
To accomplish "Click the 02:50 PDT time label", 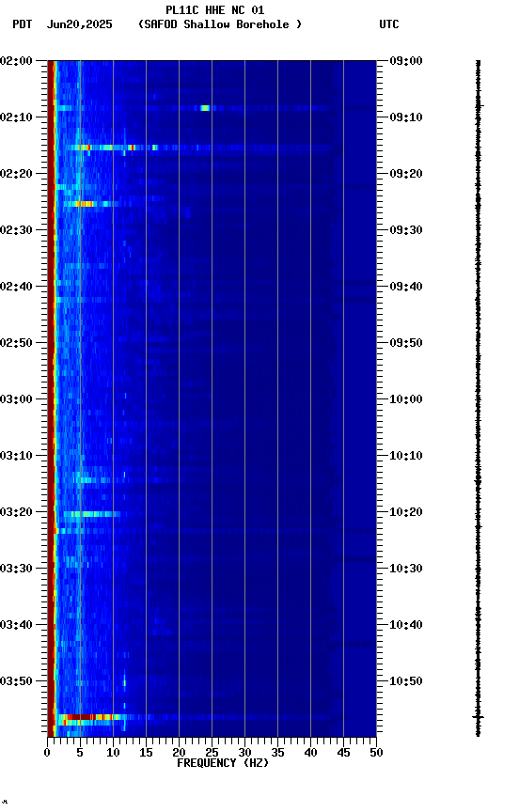I will 16,343.
